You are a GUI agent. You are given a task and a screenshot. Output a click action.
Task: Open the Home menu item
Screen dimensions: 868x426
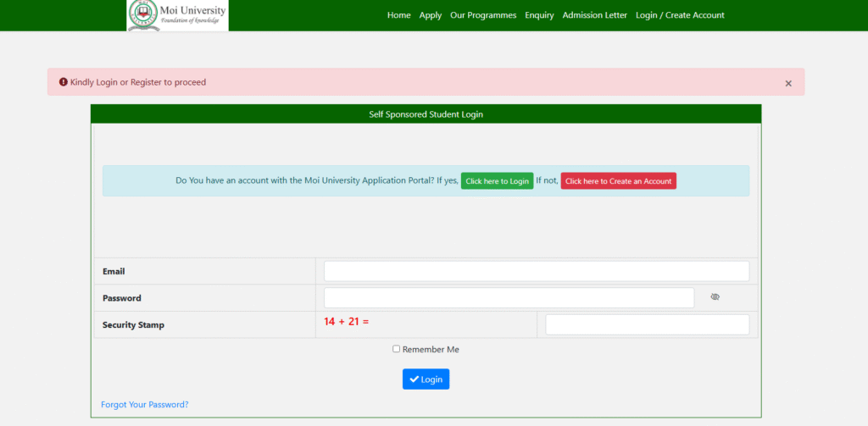[398, 15]
